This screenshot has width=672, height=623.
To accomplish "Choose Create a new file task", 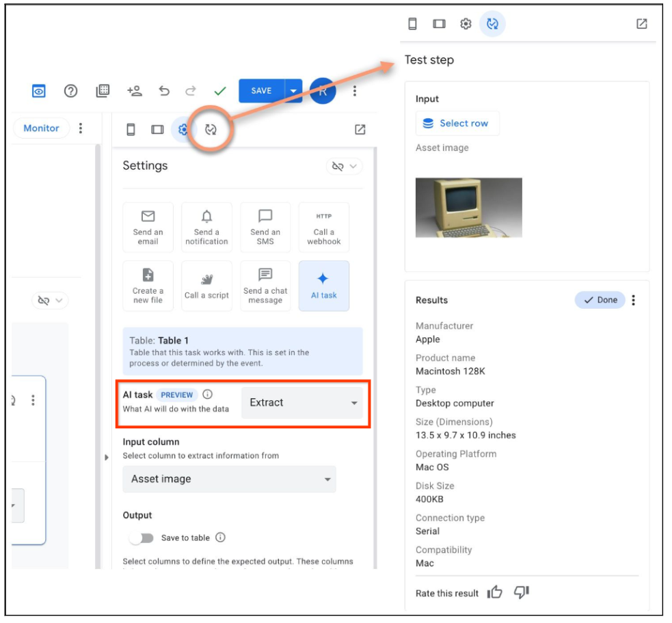I will coord(148,286).
